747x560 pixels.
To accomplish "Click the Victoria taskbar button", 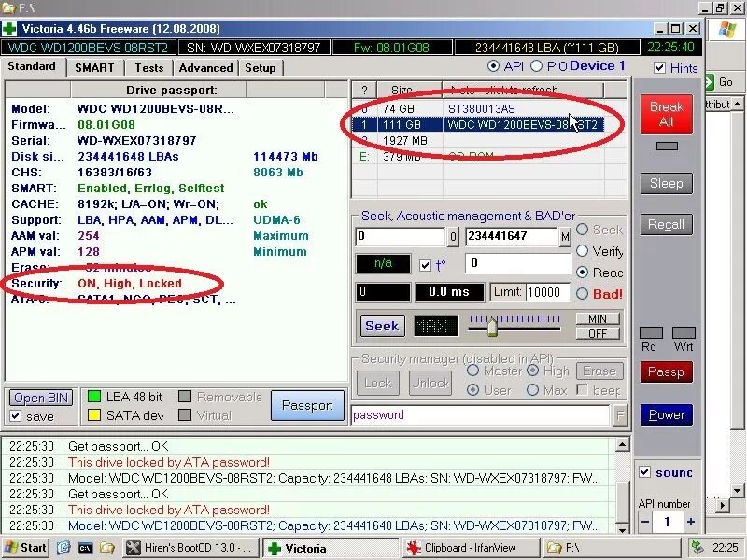I will point(331,548).
